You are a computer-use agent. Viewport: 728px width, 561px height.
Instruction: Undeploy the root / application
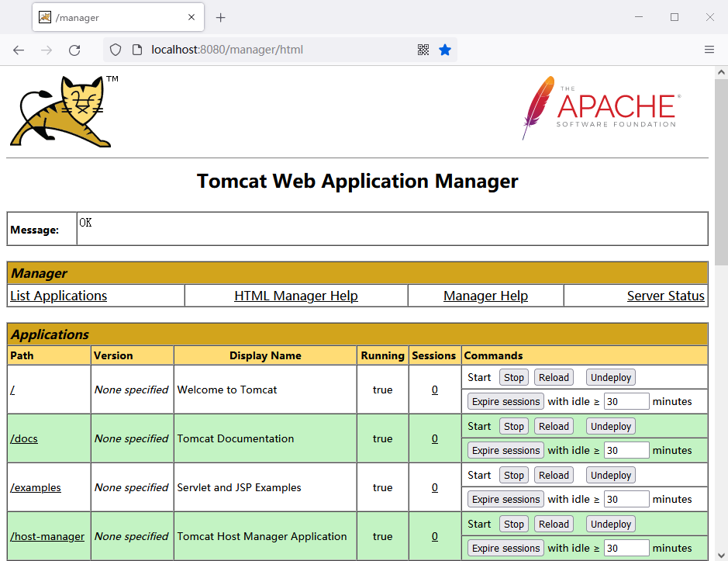(x=610, y=377)
